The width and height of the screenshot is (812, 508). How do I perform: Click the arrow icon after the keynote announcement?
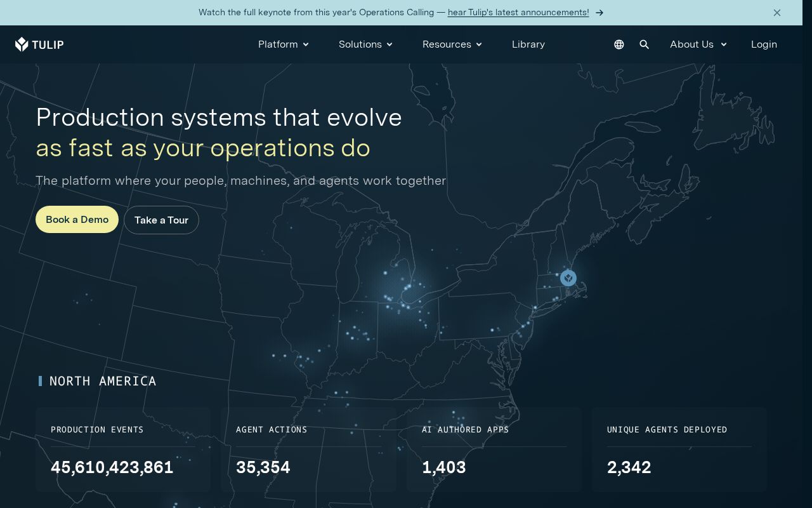[x=599, y=13]
